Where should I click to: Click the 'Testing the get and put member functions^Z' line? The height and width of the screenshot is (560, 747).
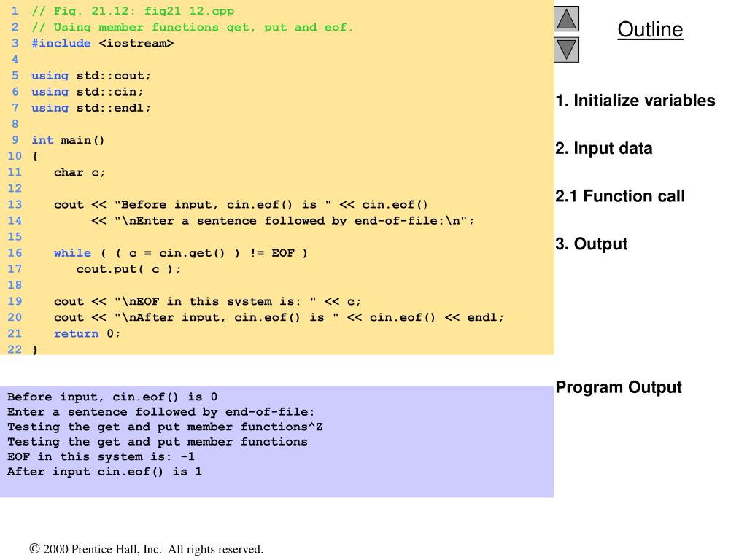(165, 427)
